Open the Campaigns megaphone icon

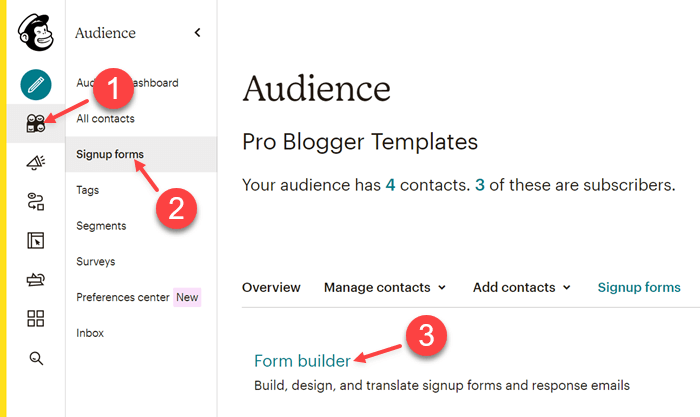[36, 162]
